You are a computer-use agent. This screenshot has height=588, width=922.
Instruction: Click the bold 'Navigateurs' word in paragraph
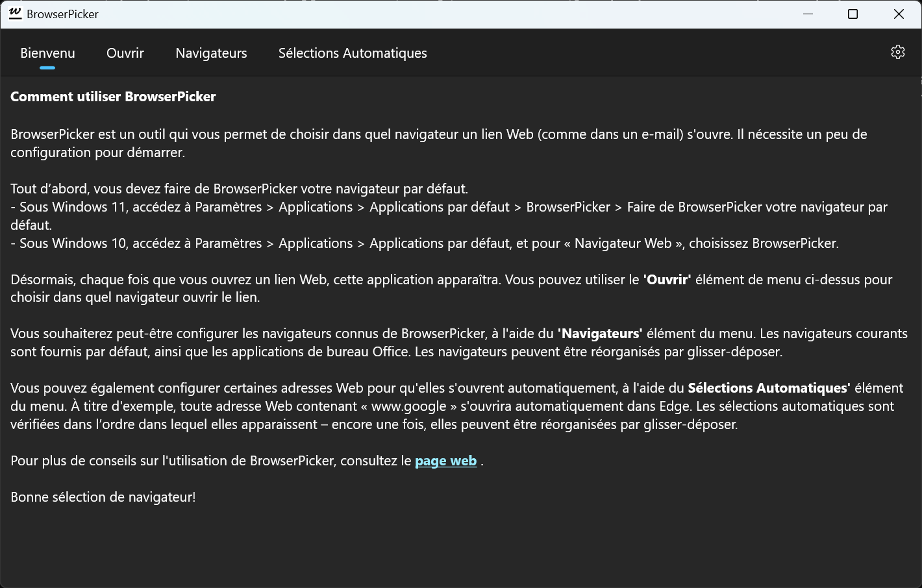[x=600, y=334]
